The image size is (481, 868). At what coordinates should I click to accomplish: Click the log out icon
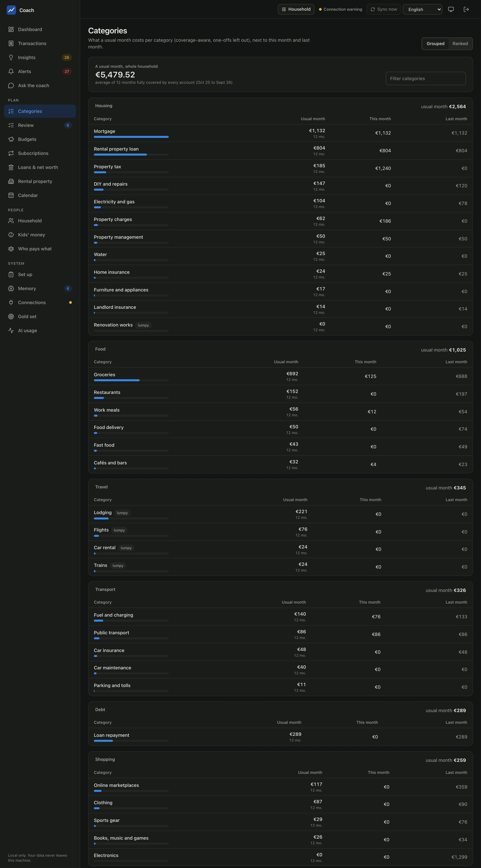click(x=466, y=10)
